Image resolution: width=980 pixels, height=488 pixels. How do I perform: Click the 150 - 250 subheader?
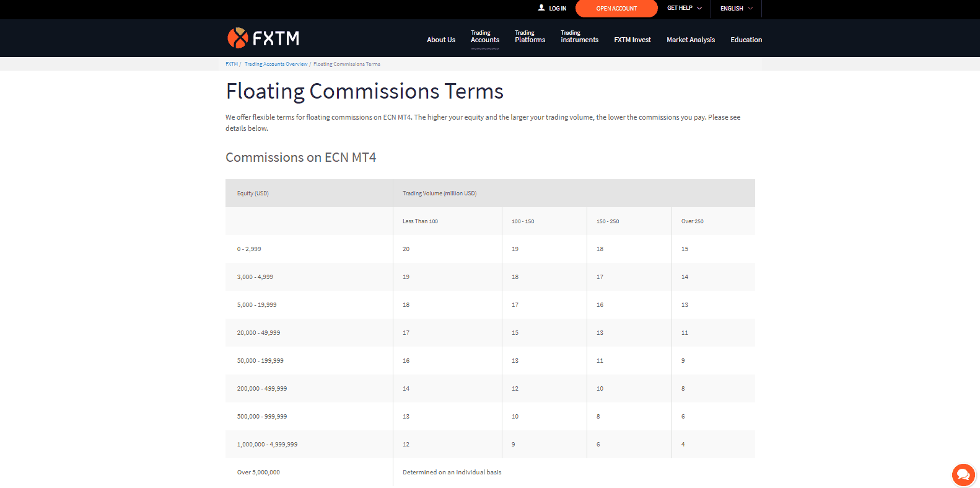[x=608, y=221]
